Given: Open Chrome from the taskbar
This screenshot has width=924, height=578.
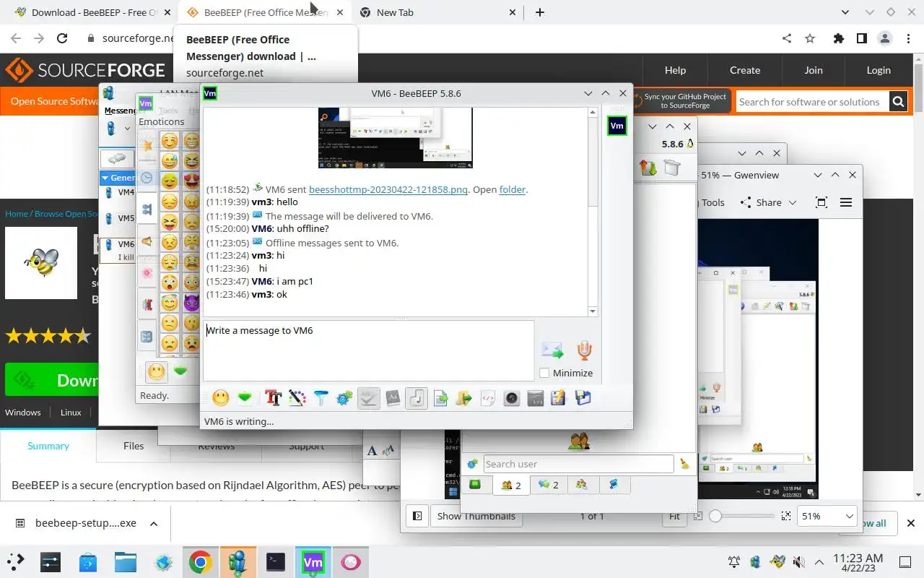Looking at the screenshot, I should (x=201, y=562).
